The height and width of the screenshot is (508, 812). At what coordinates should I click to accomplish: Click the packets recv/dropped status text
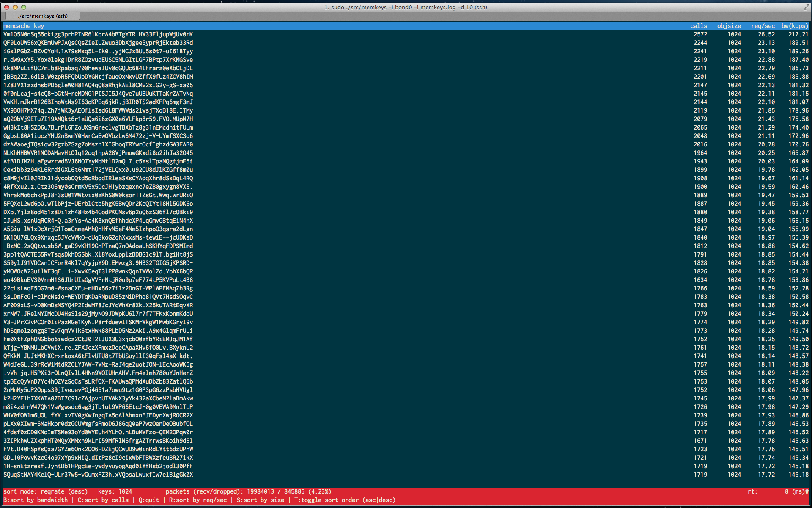(x=248, y=491)
